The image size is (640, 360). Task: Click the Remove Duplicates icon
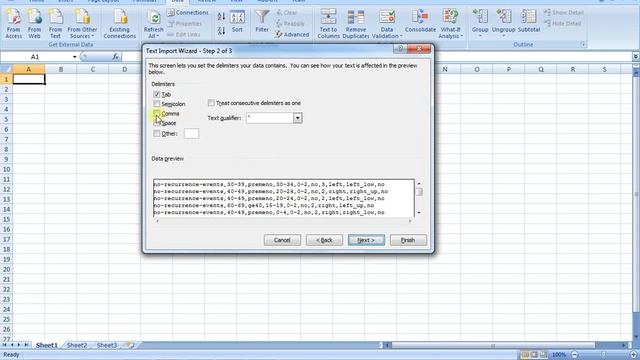coord(356,24)
